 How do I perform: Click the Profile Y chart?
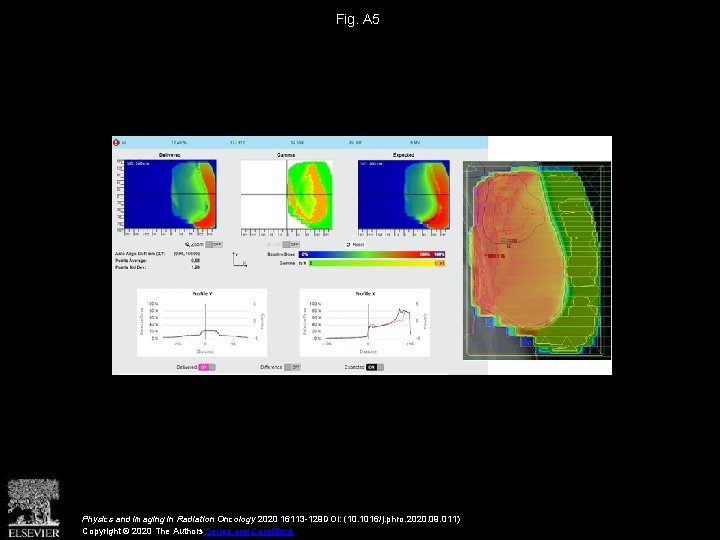[x=202, y=323]
